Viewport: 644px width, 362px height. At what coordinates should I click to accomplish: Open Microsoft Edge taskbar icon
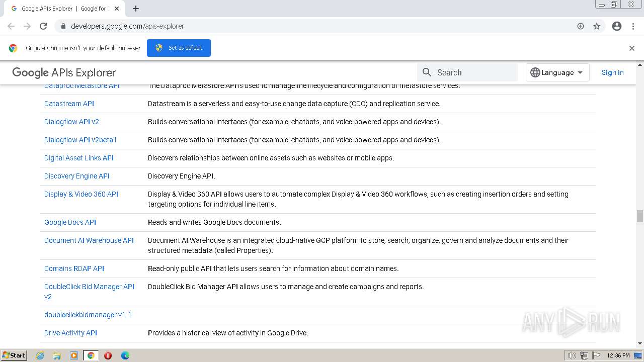125,355
